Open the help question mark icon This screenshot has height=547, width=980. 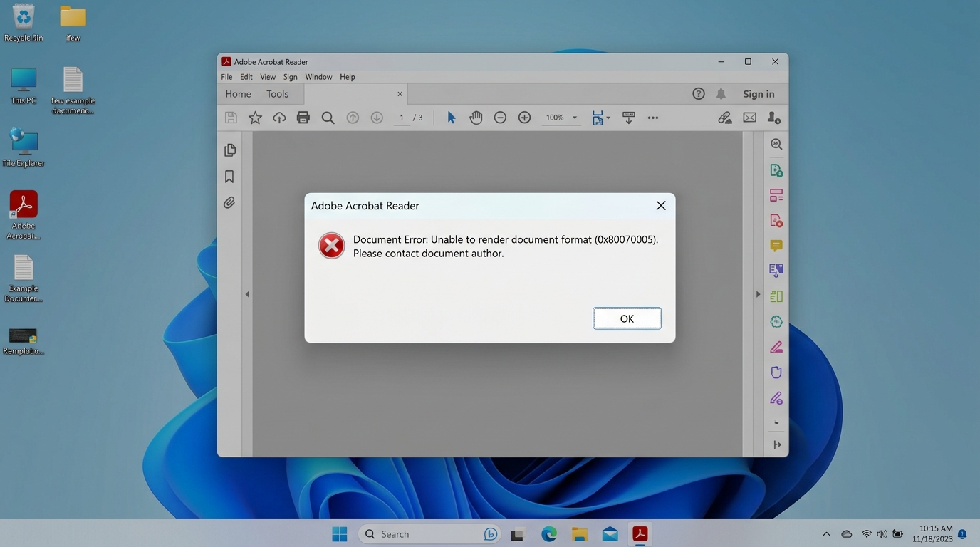tap(699, 94)
